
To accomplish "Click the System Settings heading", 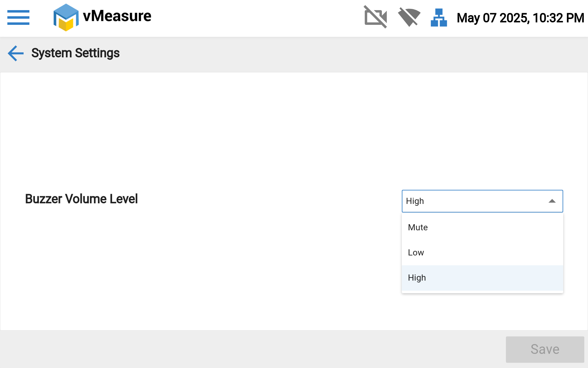I will click(75, 53).
